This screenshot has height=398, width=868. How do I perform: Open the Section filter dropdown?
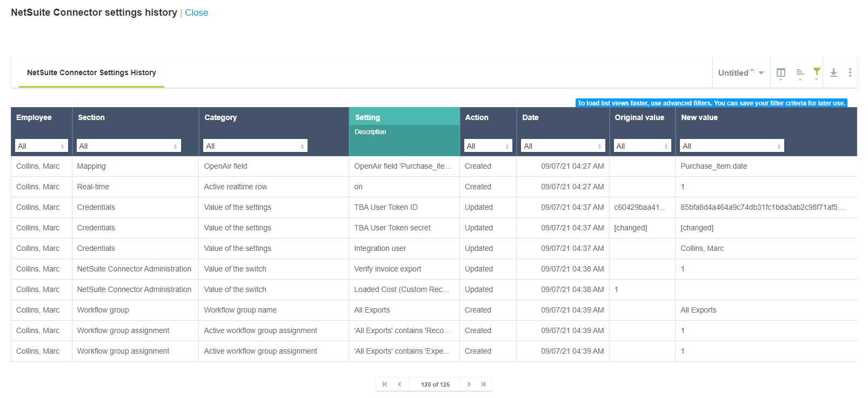129,146
